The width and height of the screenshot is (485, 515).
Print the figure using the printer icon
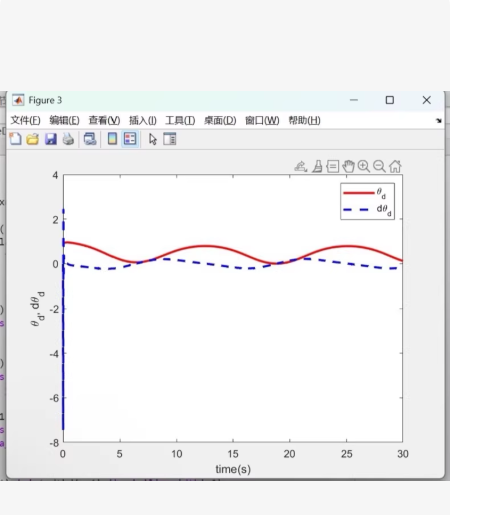[x=68, y=139]
